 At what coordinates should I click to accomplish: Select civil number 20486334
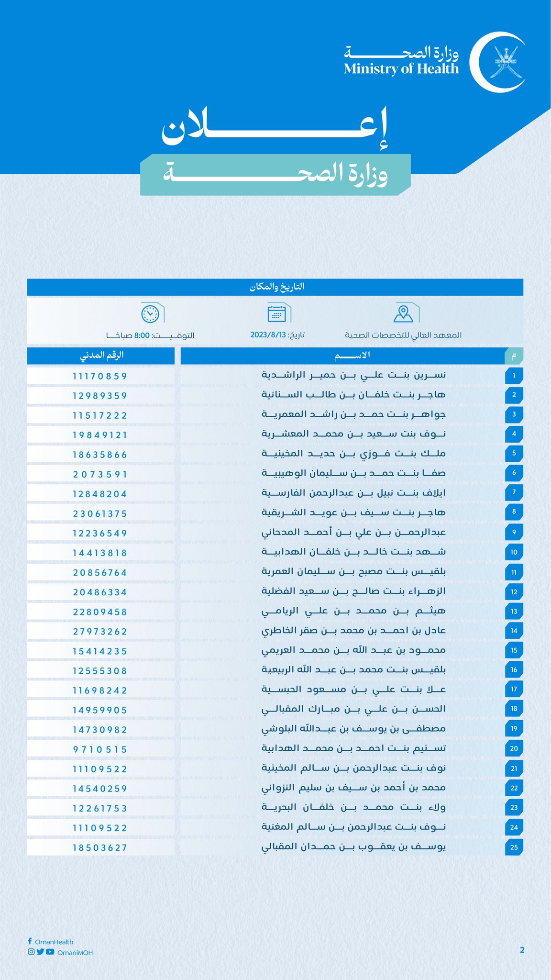100,592
